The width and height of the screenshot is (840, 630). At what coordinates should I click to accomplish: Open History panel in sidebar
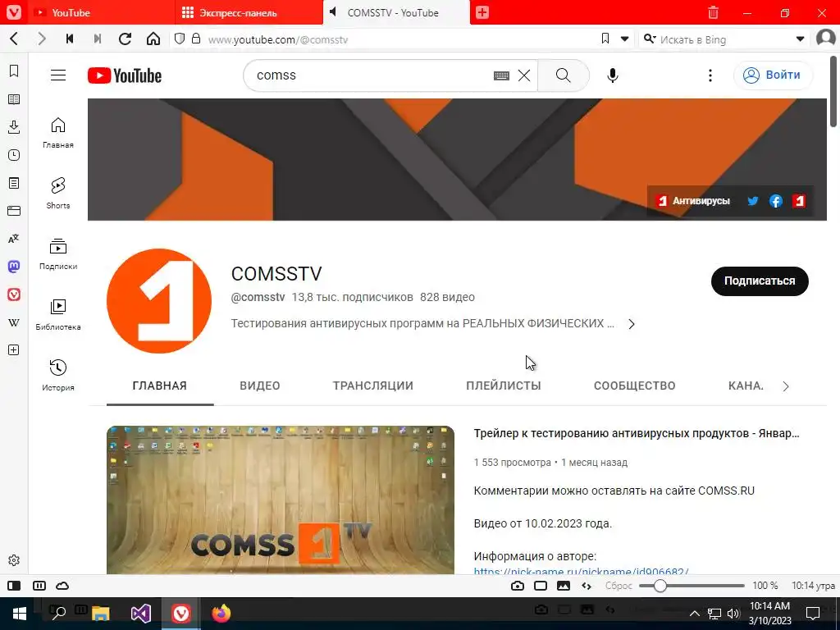(14, 155)
